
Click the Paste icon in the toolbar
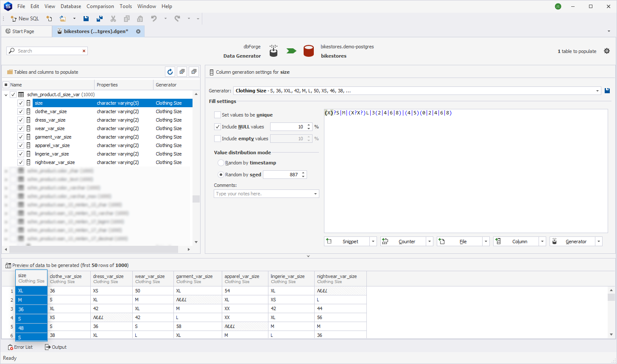[x=140, y=19]
